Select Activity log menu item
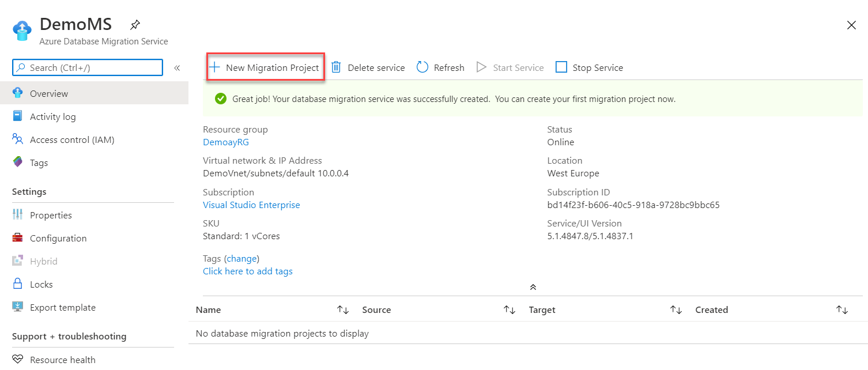 coord(52,116)
